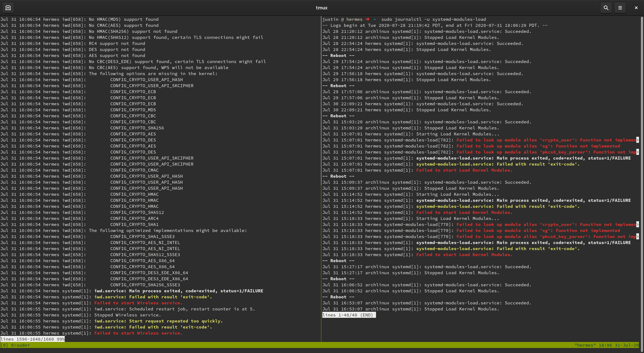
Task: Close the tmux terminal window
Action: tap(636, 8)
